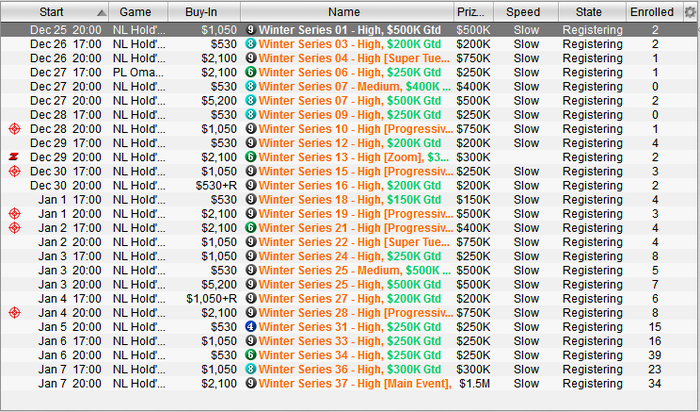700x412 pixels.
Task: Click the 6-max seat icon on Winter Series 06
Action: click(x=251, y=72)
